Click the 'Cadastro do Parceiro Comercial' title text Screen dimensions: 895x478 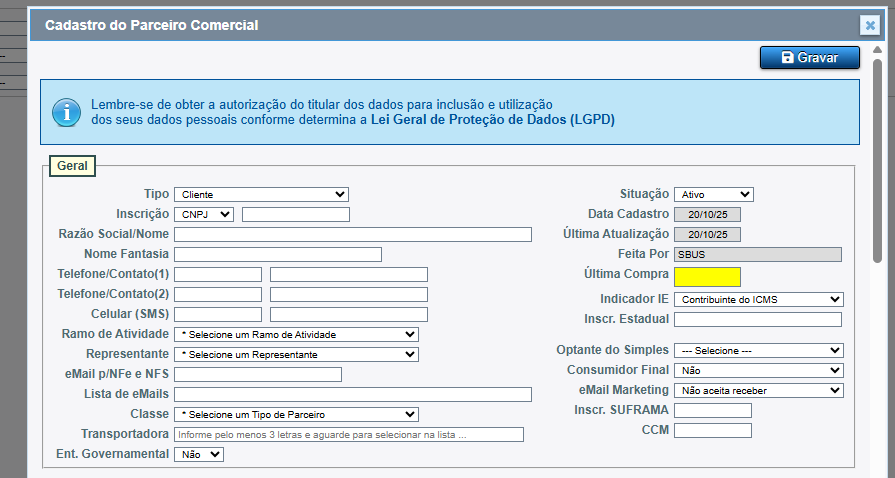(152, 25)
